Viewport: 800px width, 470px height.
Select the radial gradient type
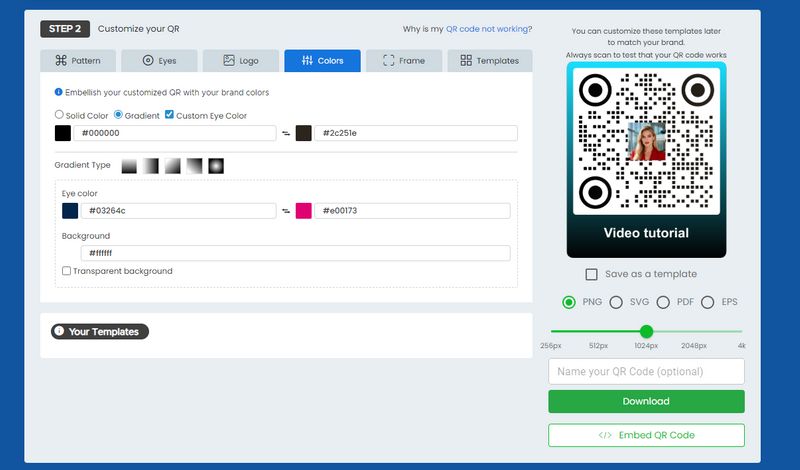(x=216, y=165)
